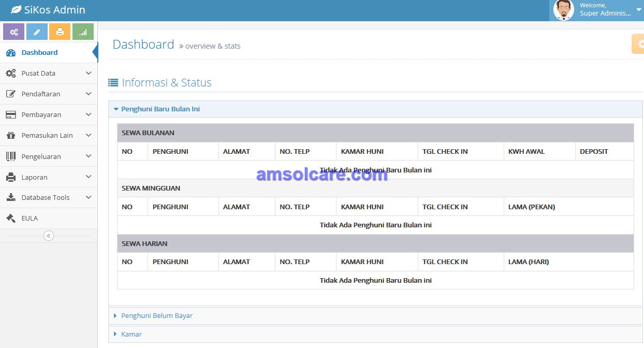Click the SiKos Admin brand link
This screenshot has height=348, width=644.
tap(48, 10)
